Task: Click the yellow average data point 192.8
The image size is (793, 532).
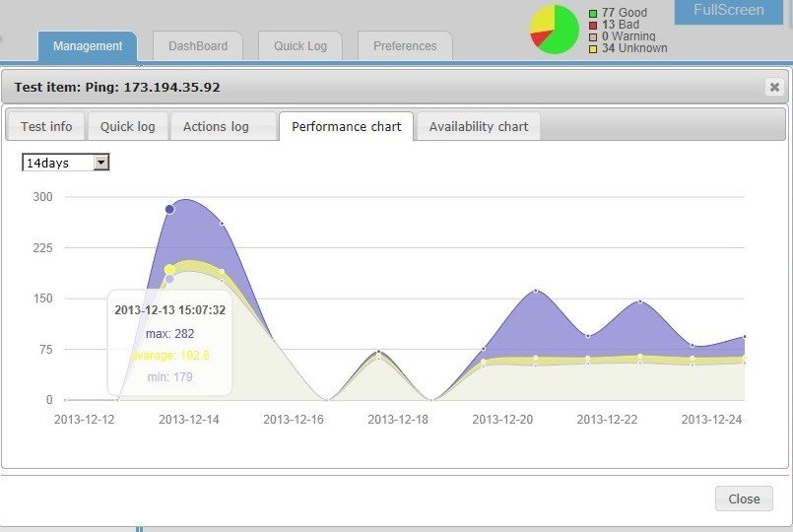Action: (169, 270)
